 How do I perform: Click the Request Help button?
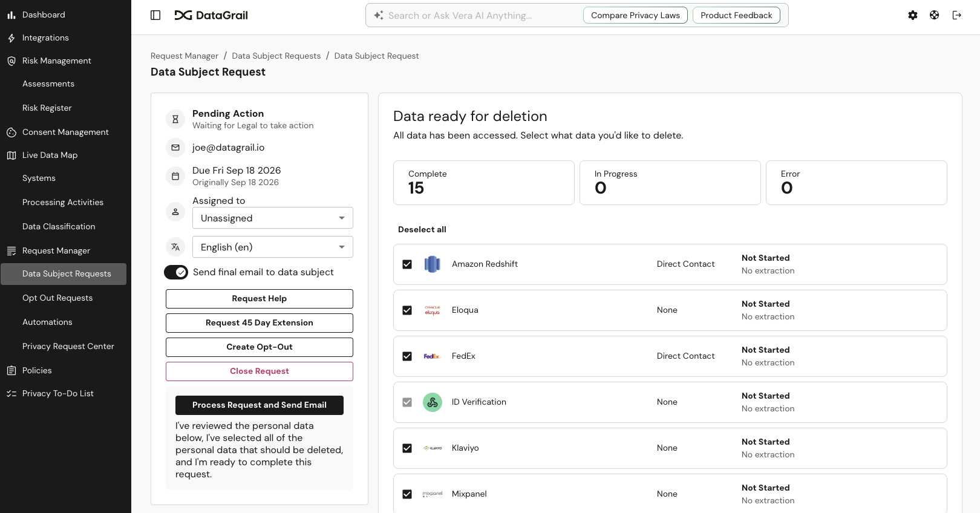pyautogui.click(x=260, y=299)
